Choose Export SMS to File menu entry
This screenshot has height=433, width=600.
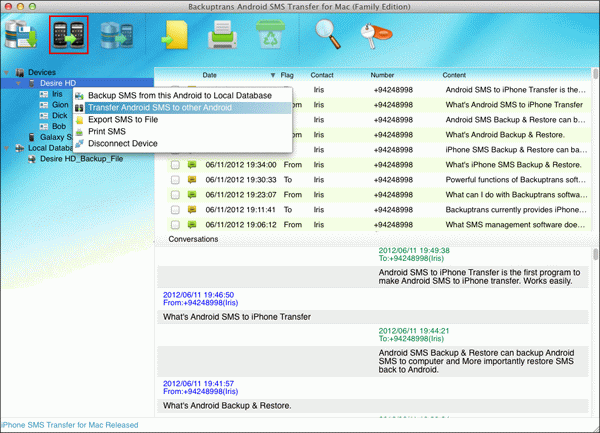pos(183,119)
